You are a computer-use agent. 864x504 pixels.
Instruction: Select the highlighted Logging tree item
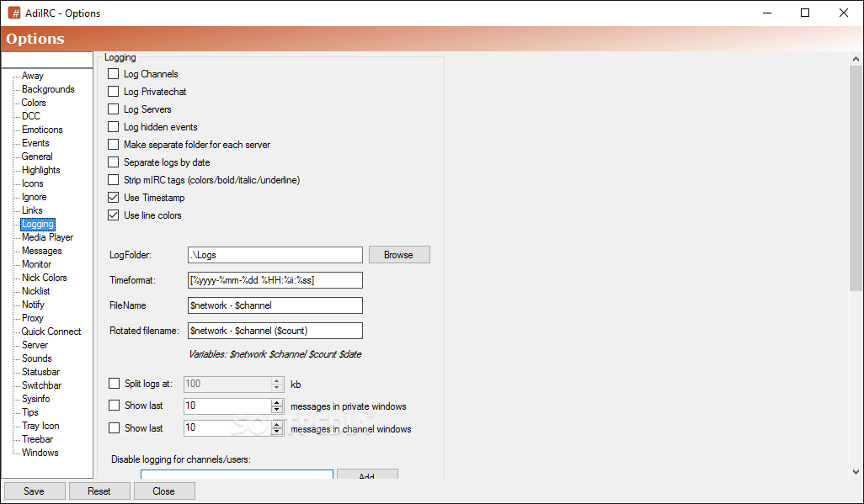click(x=38, y=224)
